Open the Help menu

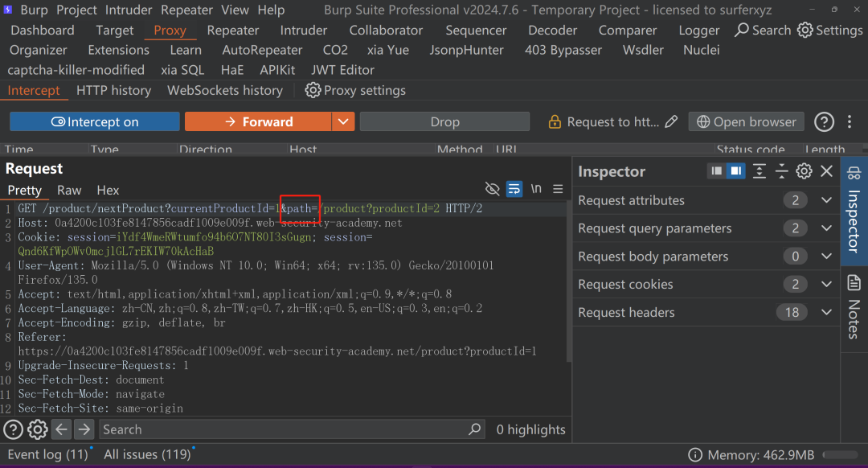point(272,10)
